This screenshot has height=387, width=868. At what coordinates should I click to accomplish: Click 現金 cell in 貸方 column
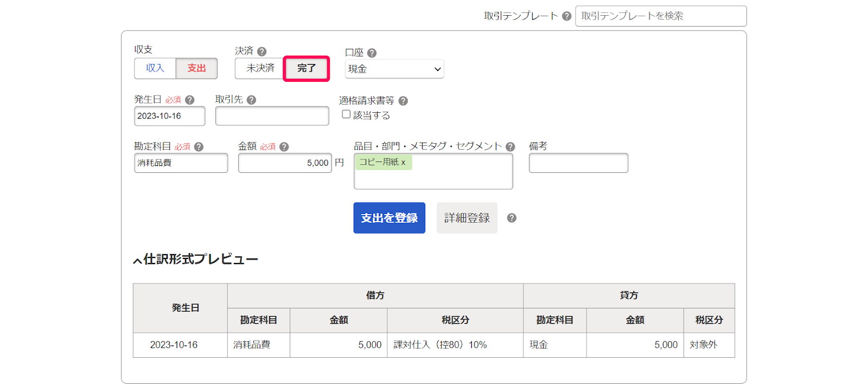tap(555, 345)
